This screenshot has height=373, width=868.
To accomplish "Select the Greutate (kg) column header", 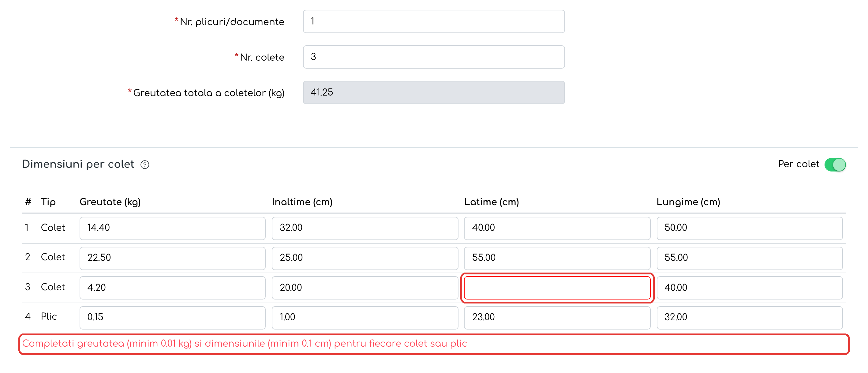I will pyautogui.click(x=110, y=202).
